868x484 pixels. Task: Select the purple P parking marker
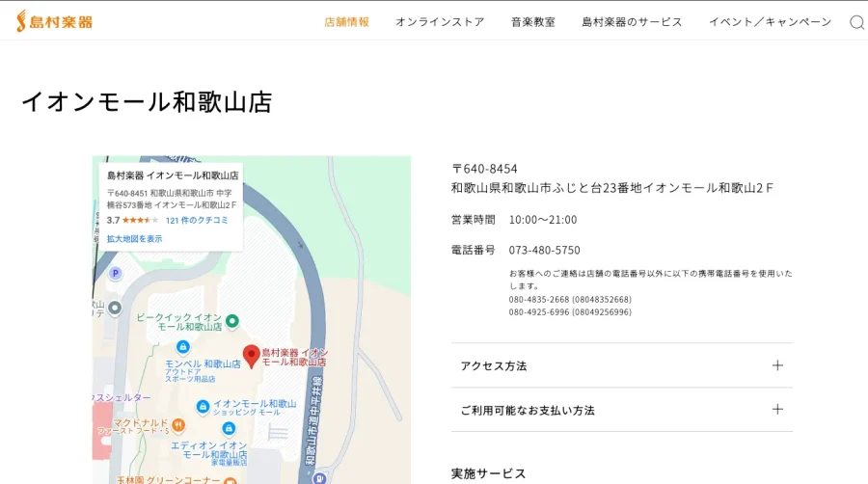click(x=115, y=273)
